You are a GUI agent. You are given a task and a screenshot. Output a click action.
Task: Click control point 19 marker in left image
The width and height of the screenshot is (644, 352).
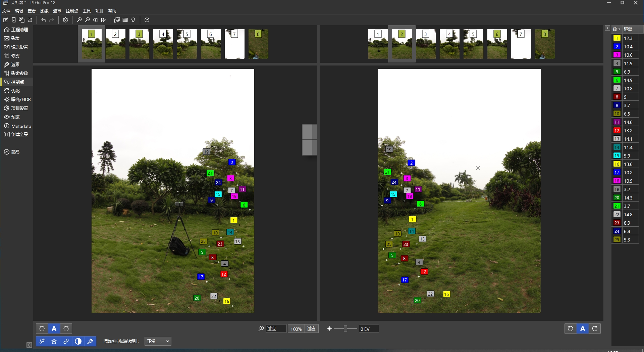click(x=206, y=152)
